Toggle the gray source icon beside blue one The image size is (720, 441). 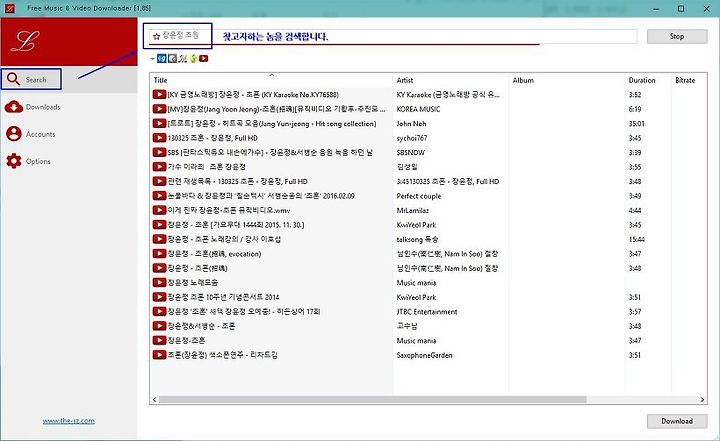tap(172, 58)
